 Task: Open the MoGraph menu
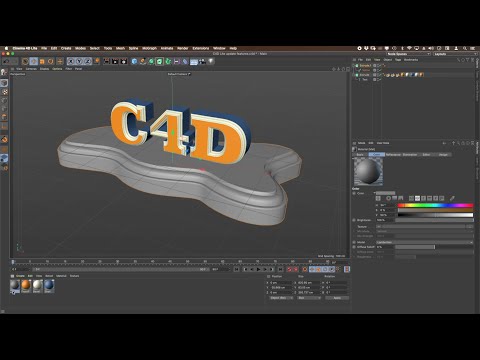(149, 48)
